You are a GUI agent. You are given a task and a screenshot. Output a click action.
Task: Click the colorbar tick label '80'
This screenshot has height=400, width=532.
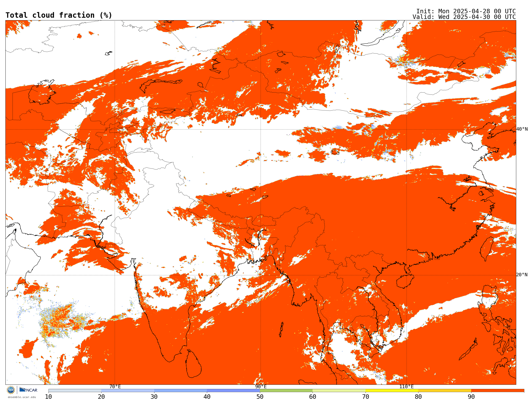418,397
